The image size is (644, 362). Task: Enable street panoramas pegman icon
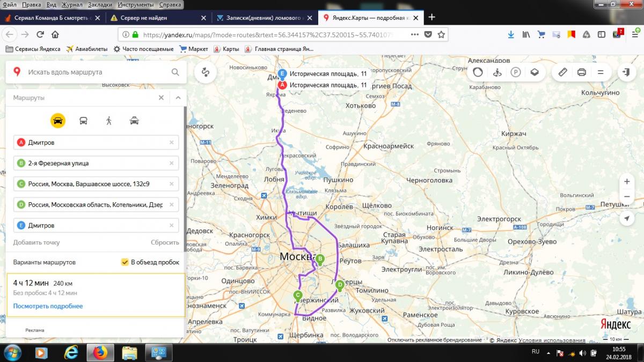[497, 72]
